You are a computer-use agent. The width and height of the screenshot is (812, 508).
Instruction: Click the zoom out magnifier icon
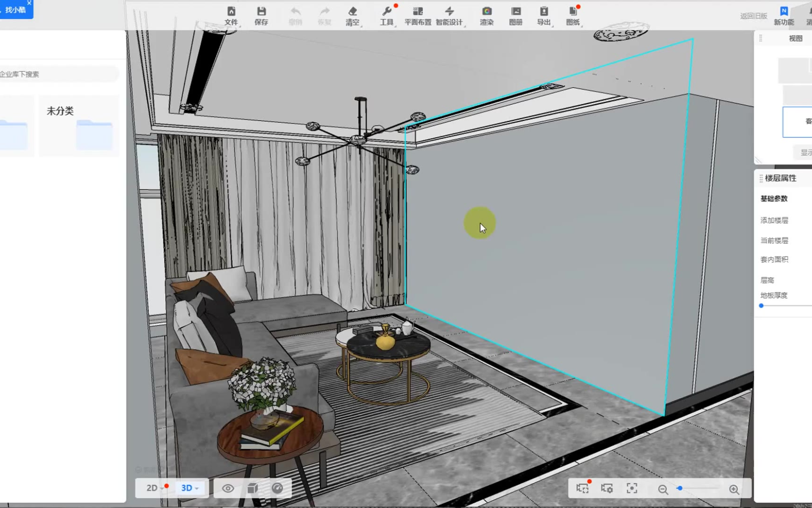(x=663, y=489)
